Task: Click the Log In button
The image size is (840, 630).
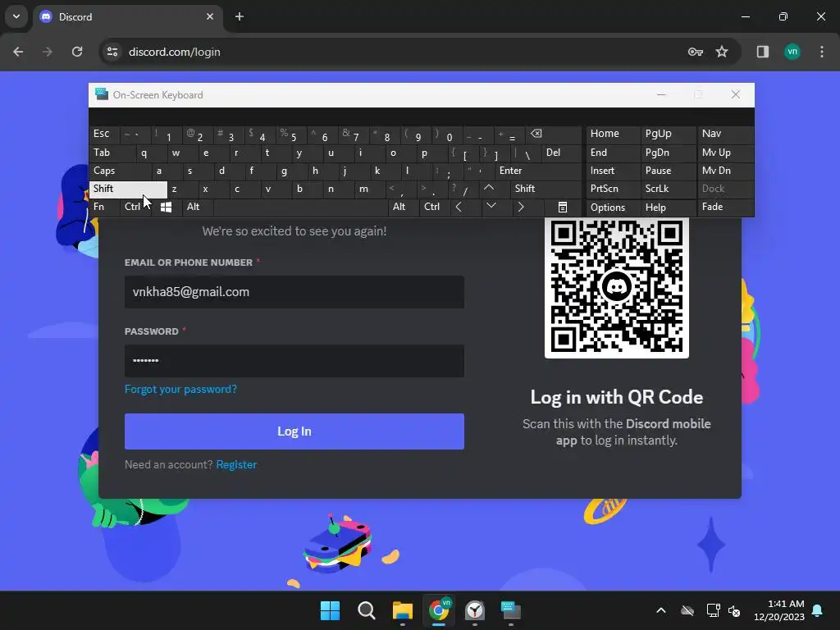Action: 294,431
